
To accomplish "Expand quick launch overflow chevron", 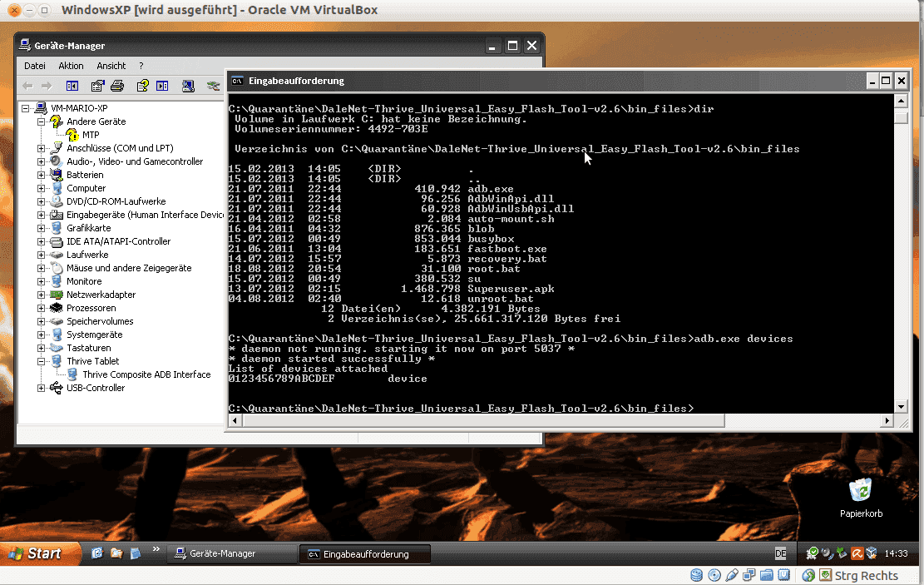I will coord(156,549).
